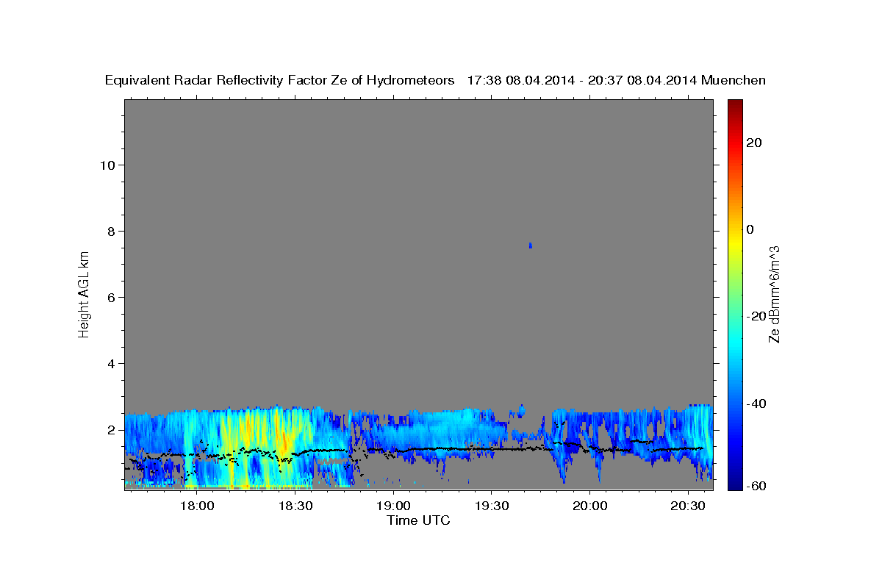
Task: Click the isolated blue echo near 7.5 km
Action: (x=531, y=245)
